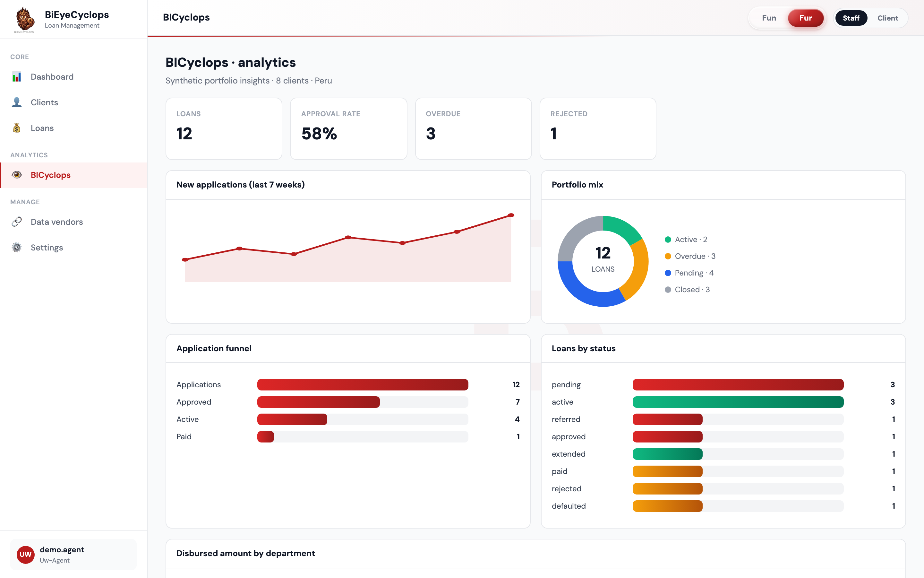Click the Overdue 3 stat card
The width and height of the screenshot is (924, 578).
(x=474, y=128)
